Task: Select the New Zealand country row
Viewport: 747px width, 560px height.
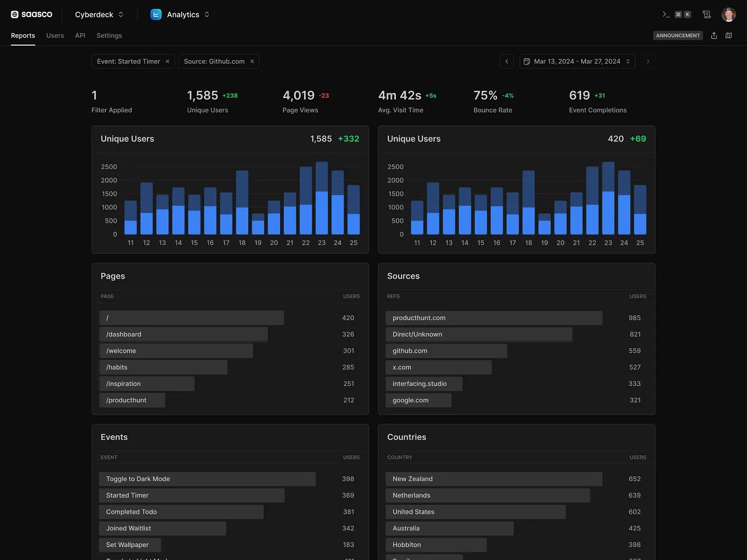Action: 494,479
